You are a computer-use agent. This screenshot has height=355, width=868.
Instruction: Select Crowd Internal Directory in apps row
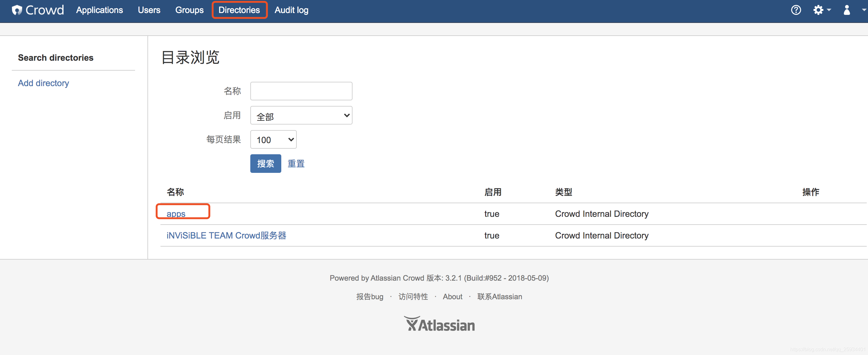click(602, 214)
